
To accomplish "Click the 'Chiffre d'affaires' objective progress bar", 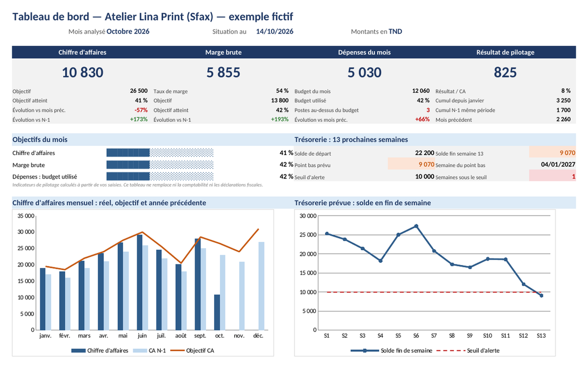I will (x=160, y=153).
